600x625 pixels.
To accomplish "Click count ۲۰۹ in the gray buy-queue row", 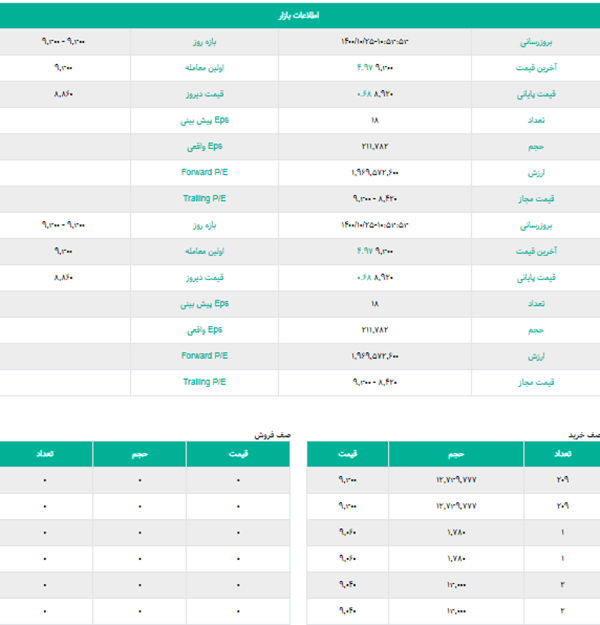I will [563, 480].
